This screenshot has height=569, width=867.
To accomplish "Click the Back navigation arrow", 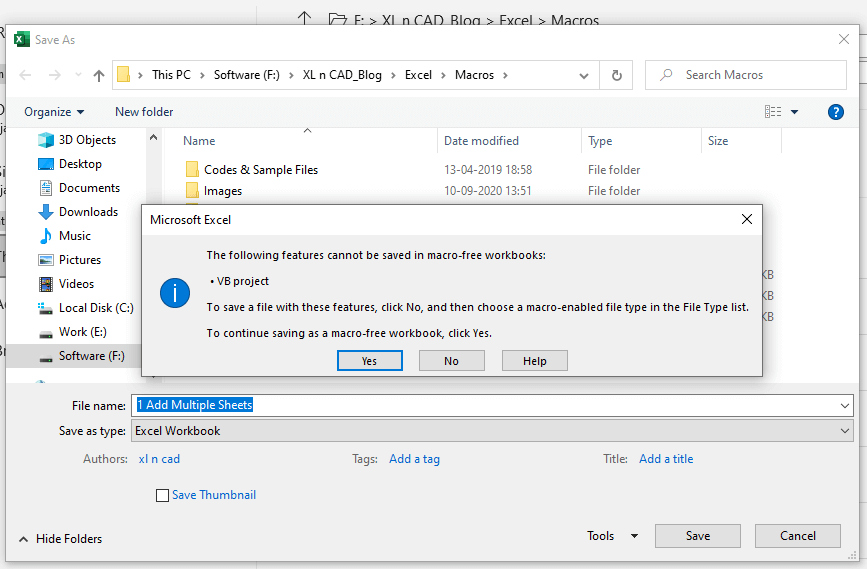I will tap(25, 75).
